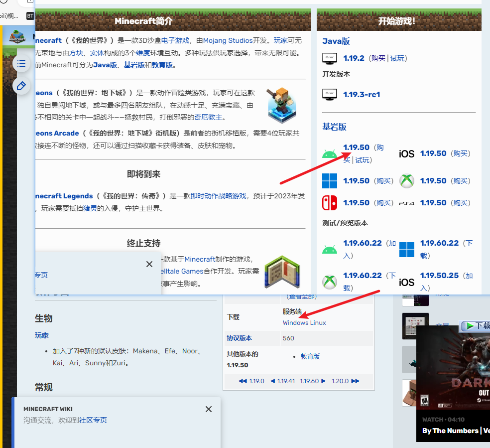The height and width of the screenshot is (448, 490).
Task: Jump to version 1.20.0
Action: [x=345, y=381]
